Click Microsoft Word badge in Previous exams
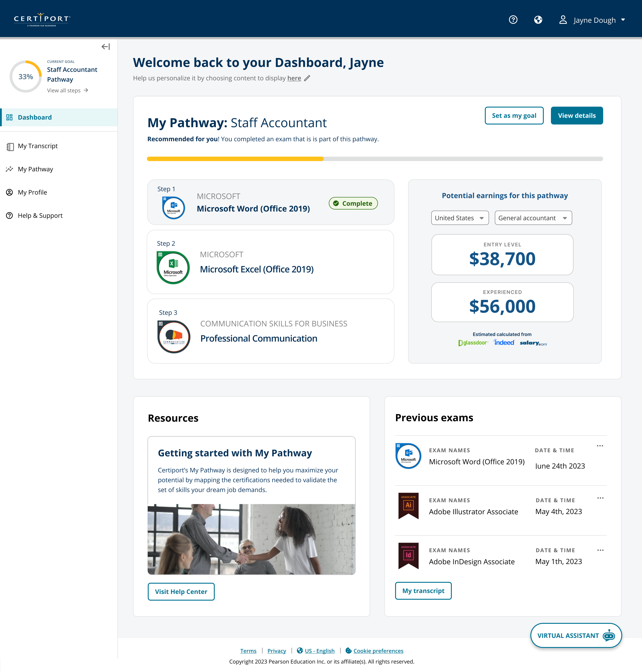This screenshot has width=642, height=672. click(x=408, y=456)
